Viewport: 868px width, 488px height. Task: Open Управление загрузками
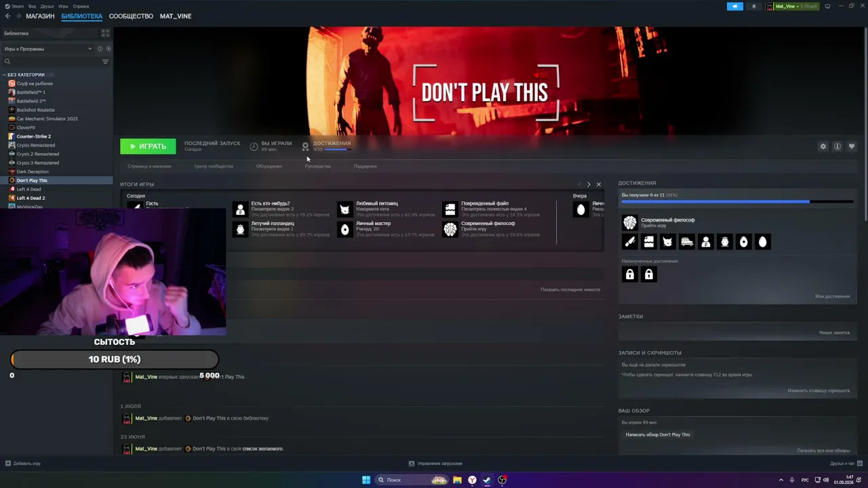coord(435,464)
